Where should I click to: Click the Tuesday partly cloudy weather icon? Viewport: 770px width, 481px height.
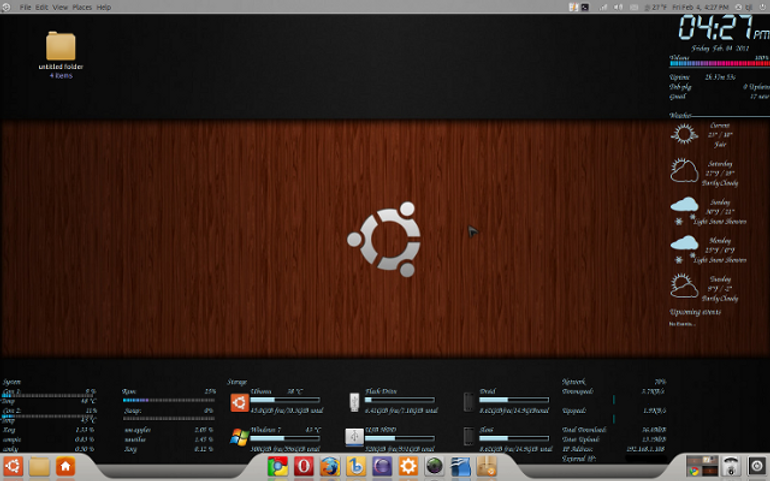(684, 286)
